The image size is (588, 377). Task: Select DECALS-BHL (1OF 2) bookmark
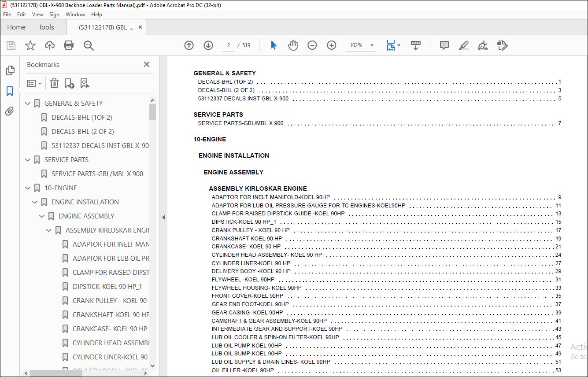coord(82,118)
